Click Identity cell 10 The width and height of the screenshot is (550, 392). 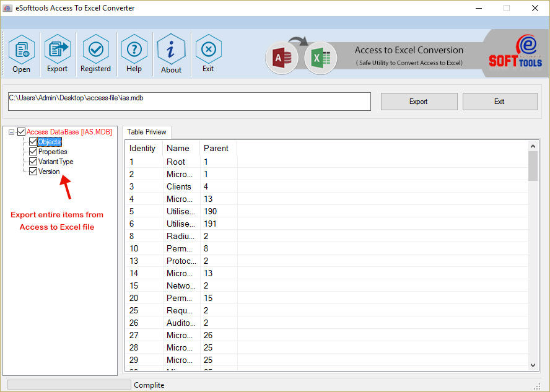pyautogui.click(x=144, y=248)
